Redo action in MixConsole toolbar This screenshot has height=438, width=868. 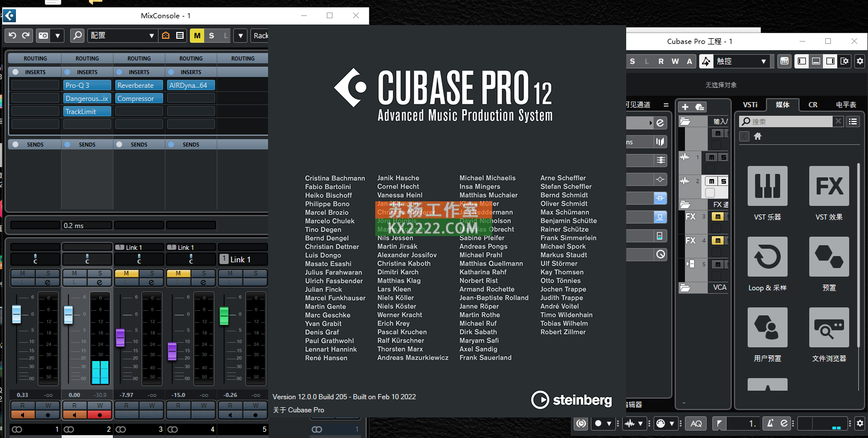(x=26, y=35)
